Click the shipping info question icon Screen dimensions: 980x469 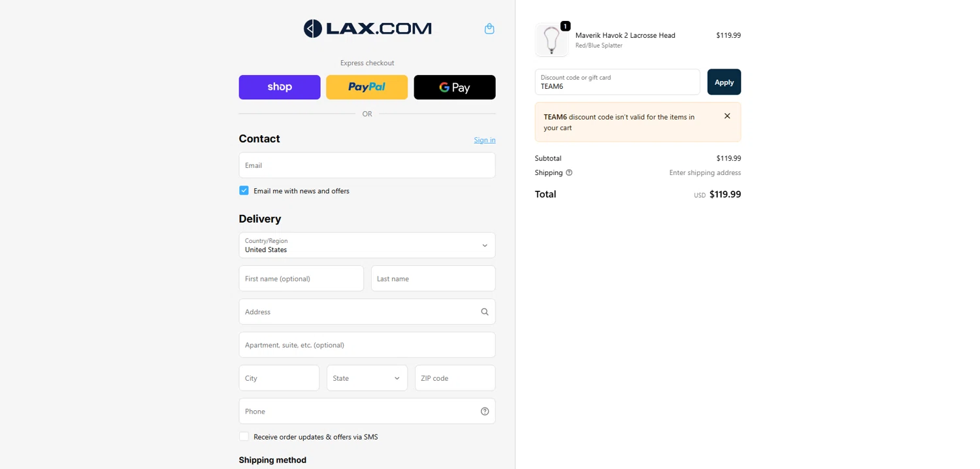click(x=569, y=172)
